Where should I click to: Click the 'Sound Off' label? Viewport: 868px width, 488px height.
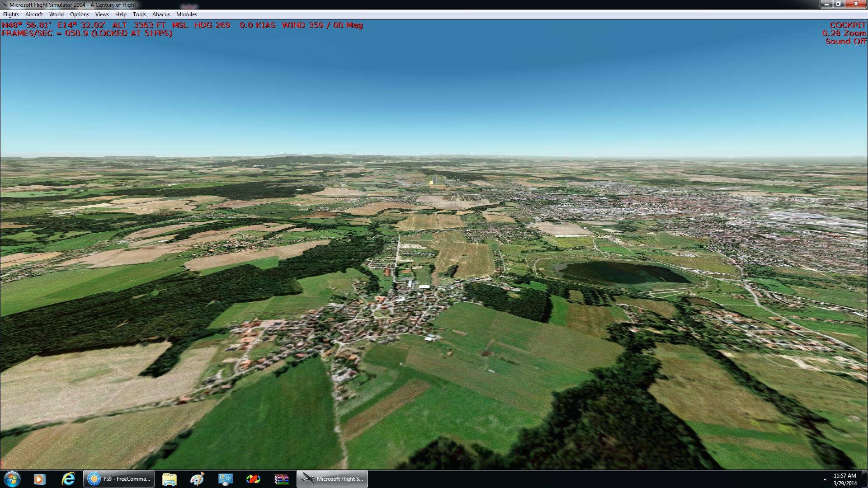pyautogui.click(x=846, y=42)
